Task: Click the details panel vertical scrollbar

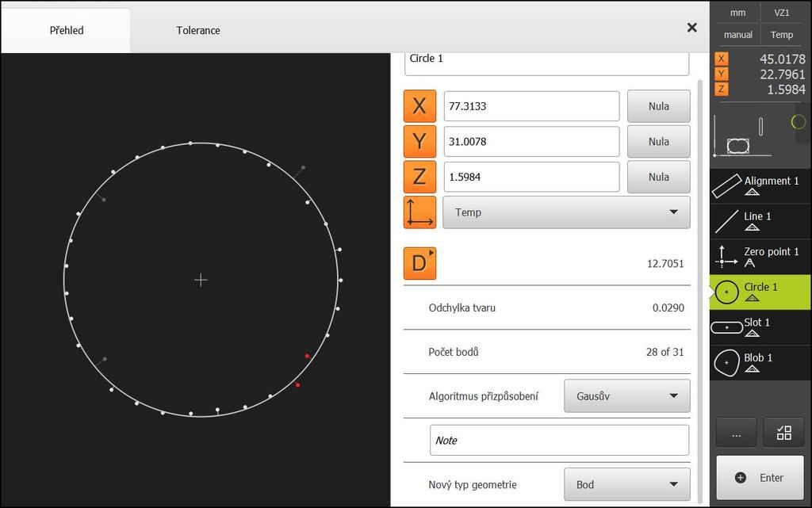Action: point(700,291)
